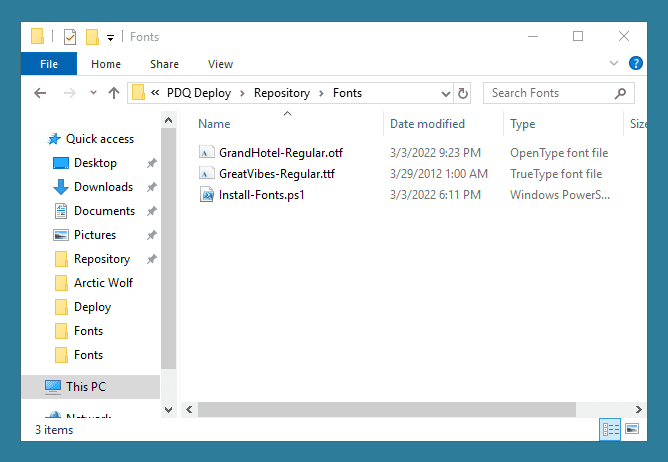This screenshot has height=462, width=668.
Task: Open the Customize Quick Access Toolbar dropdown
Action: click(110, 38)
